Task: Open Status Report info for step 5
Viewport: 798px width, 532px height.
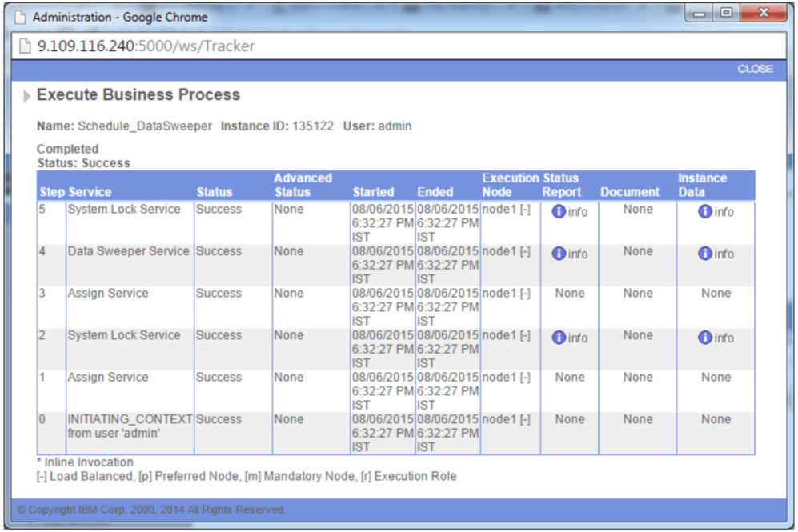Action: pyautogui.click(x=570, y=212)
